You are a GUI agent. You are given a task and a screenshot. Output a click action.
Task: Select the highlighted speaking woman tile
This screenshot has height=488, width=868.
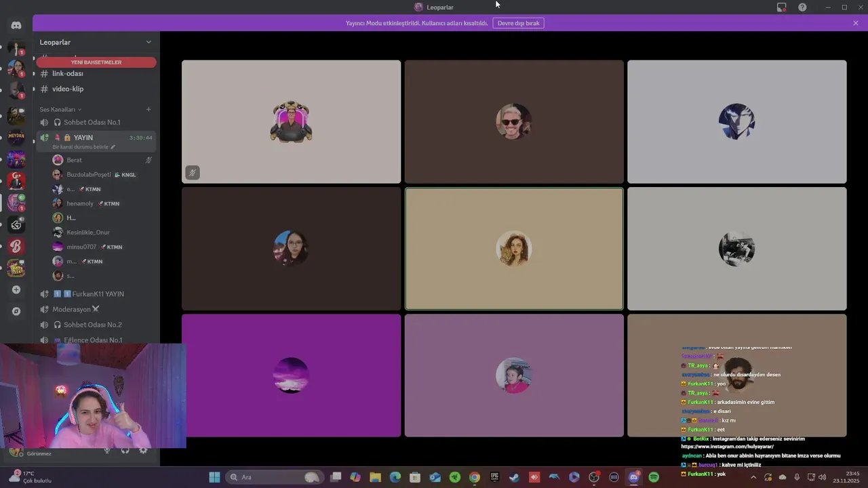tap(514, 249)
